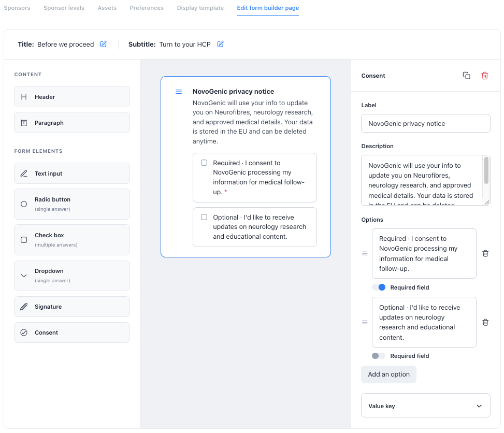
Task: Click the 'Before we proceed' title text
Action: coord(66,45)
